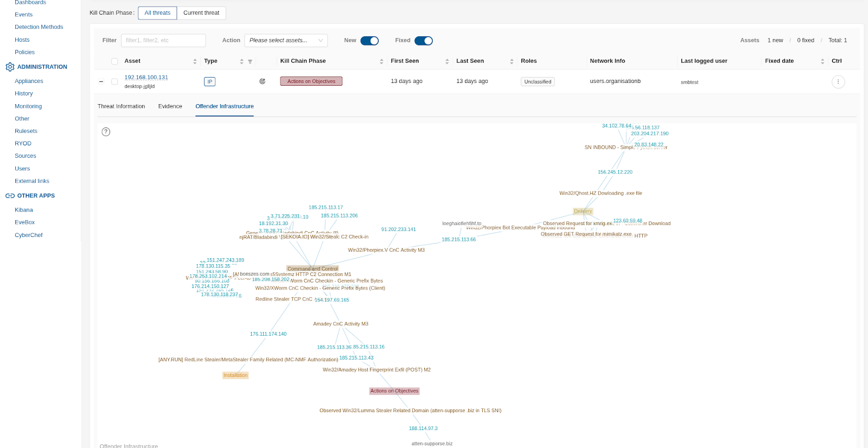Open the Threat Information tab
Viewport: 868px width, 448px height.
click(121, 106)
